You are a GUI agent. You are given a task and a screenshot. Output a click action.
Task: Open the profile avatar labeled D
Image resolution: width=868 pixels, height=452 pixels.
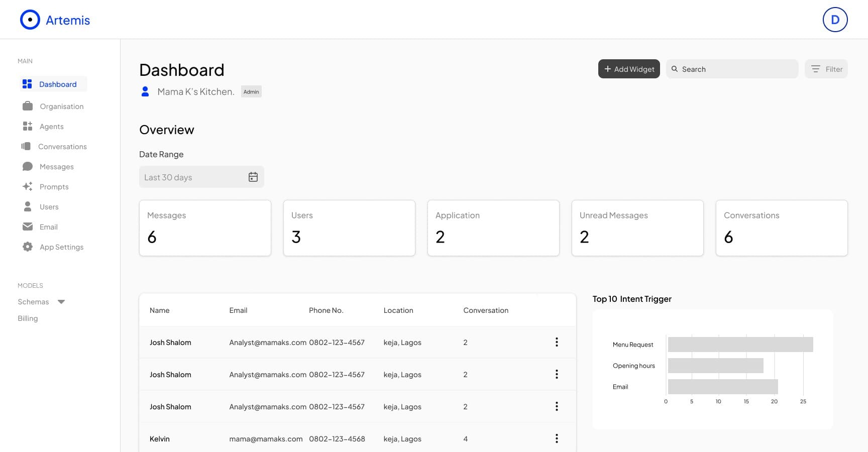835,20
